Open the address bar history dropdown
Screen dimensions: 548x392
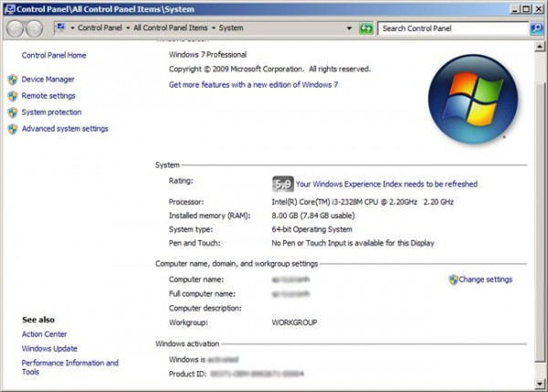[x=349, y=28]
